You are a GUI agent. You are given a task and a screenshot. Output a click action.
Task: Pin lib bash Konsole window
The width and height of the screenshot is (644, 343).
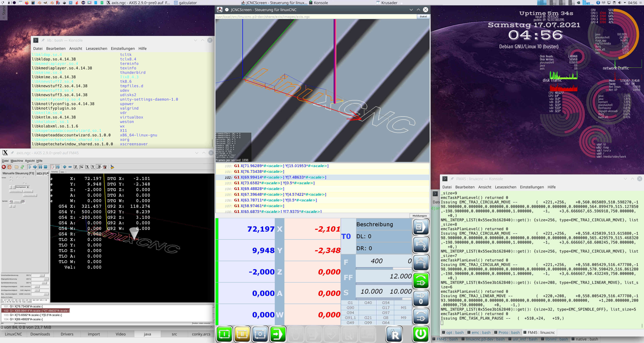click(43, 40)
